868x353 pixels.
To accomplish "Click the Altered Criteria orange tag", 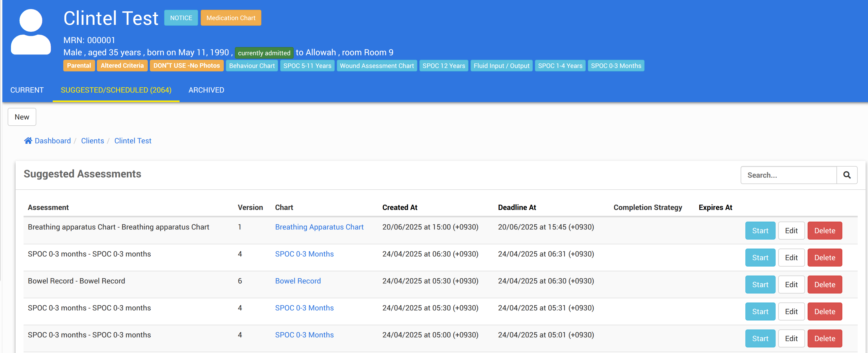I will point(122,66).
